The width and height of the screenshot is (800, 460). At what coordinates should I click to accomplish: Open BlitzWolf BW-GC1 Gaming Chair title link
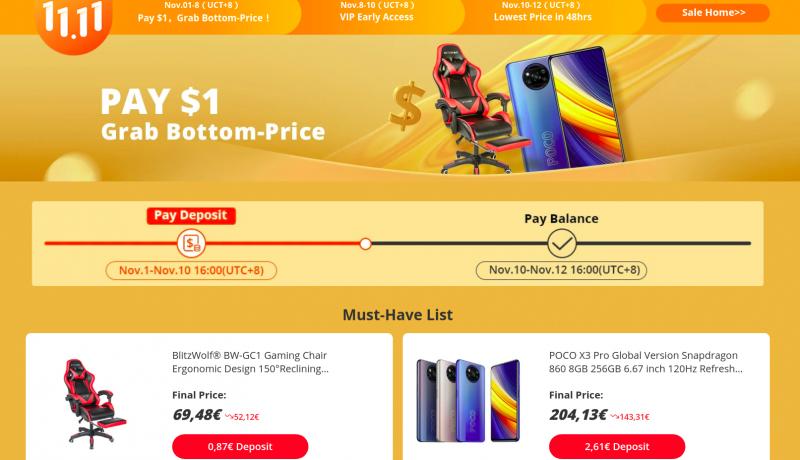(x=250, y=362)
